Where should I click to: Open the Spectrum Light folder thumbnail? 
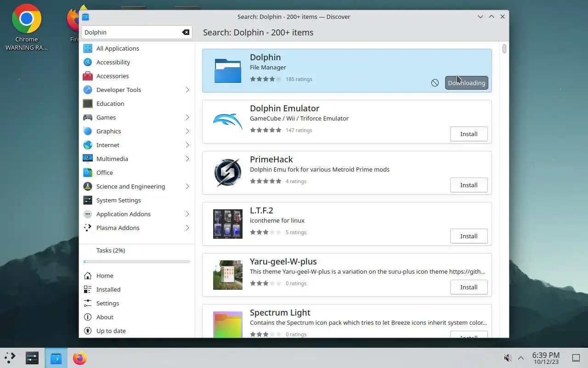228,324
